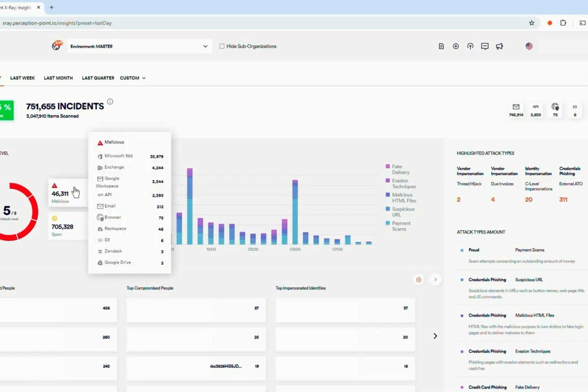588x392 pixels.
Task: Open the document report icon in header
Action: tap(441, 46)
